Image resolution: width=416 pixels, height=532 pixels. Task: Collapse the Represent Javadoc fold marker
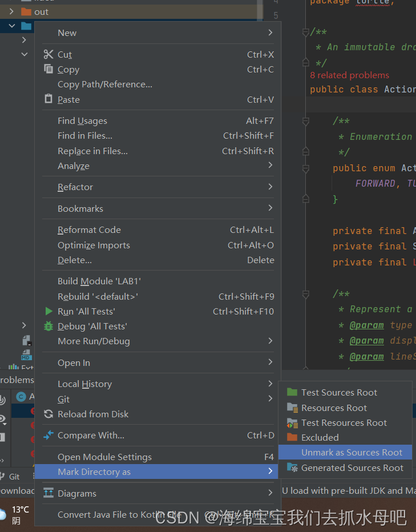tap(305, 294)
